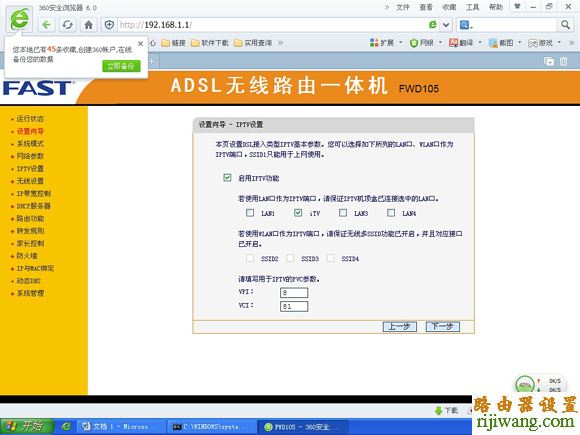Show more bookmarks with double chevron
Image resolution: width=580 pixels, height=435 pixels.
pos(281,43)
